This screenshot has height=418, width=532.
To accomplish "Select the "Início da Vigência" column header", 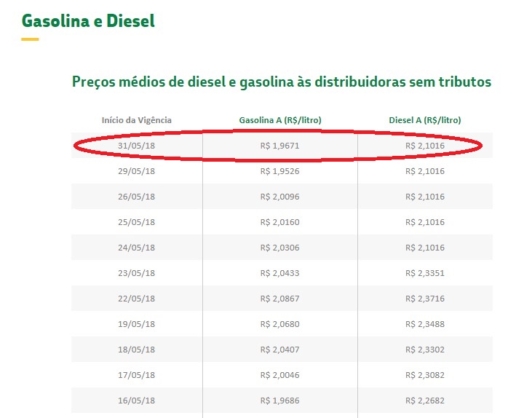I will pos(136,120).
